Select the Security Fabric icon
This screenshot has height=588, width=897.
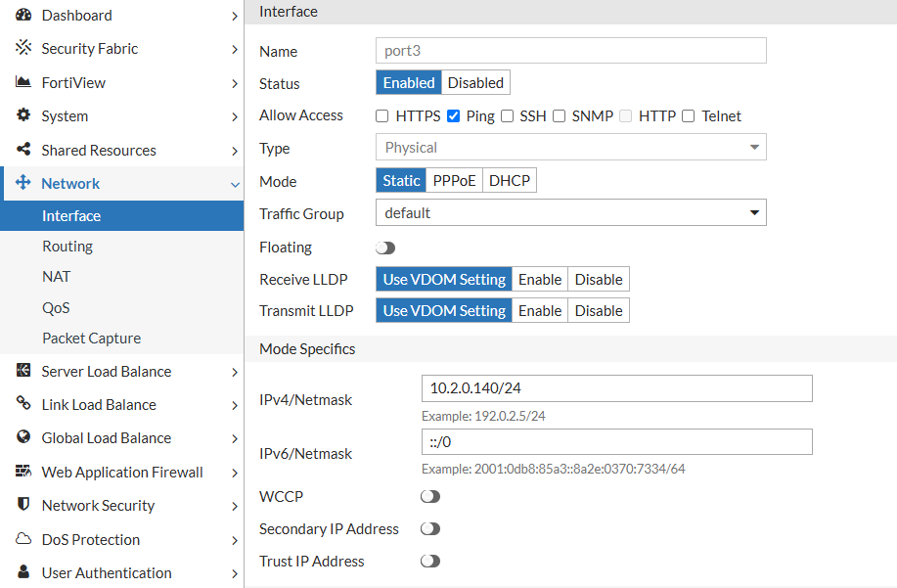point(21,48)
